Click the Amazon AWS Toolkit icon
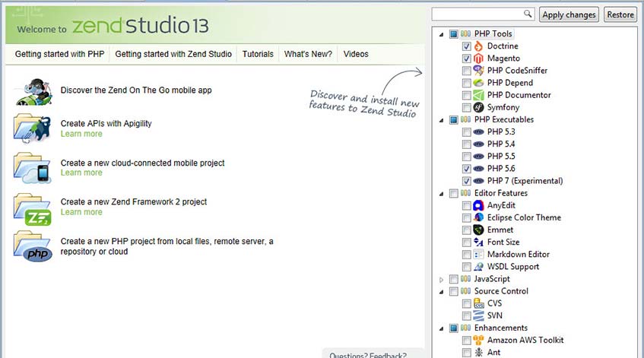644x358 pixels. tap(478, 340)
